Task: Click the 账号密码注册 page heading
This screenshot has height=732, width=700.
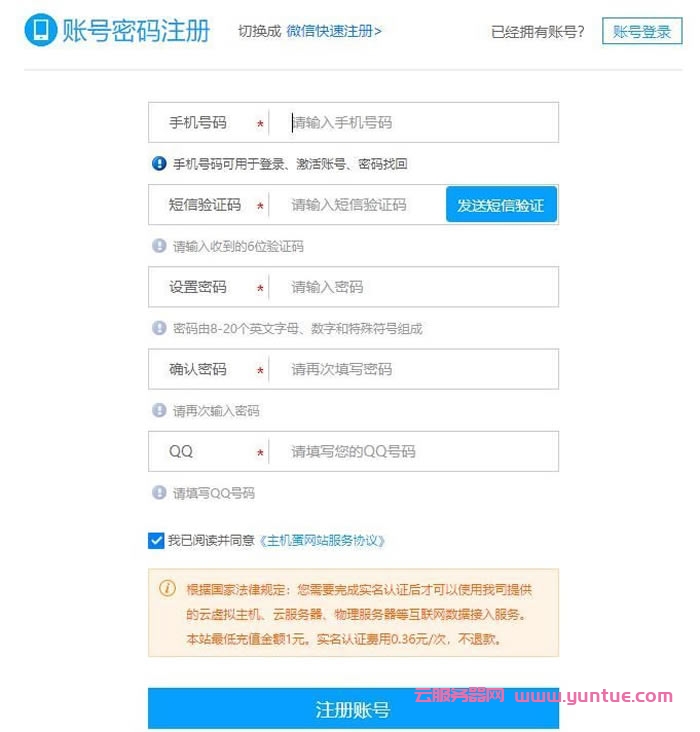Action: coord(136,31)
